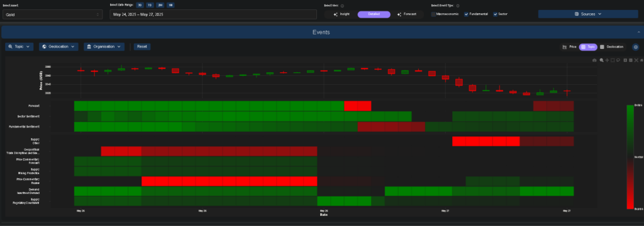This screenshot has width=644, height=226.
Task: Click first bright red cell in Forecast row
Action: click(x=351, y=106)
